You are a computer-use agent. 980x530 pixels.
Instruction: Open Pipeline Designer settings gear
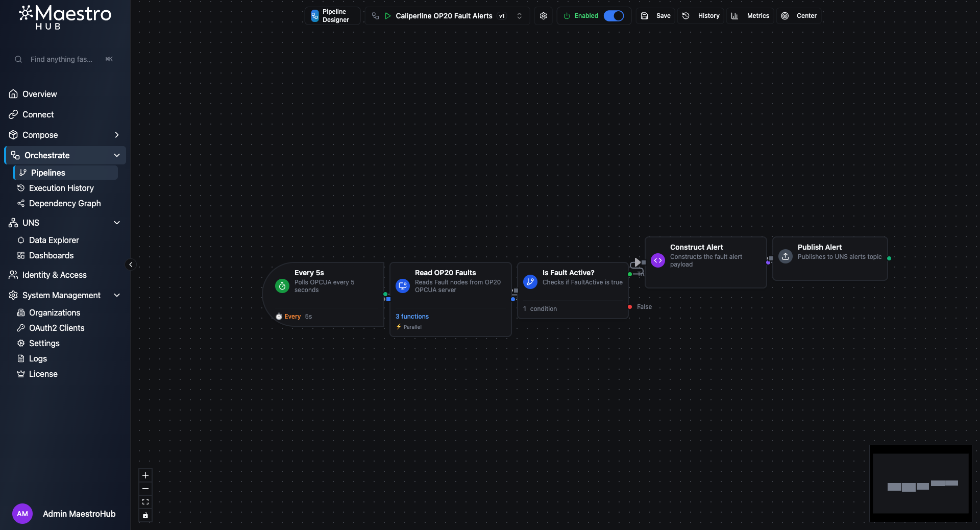543,16
